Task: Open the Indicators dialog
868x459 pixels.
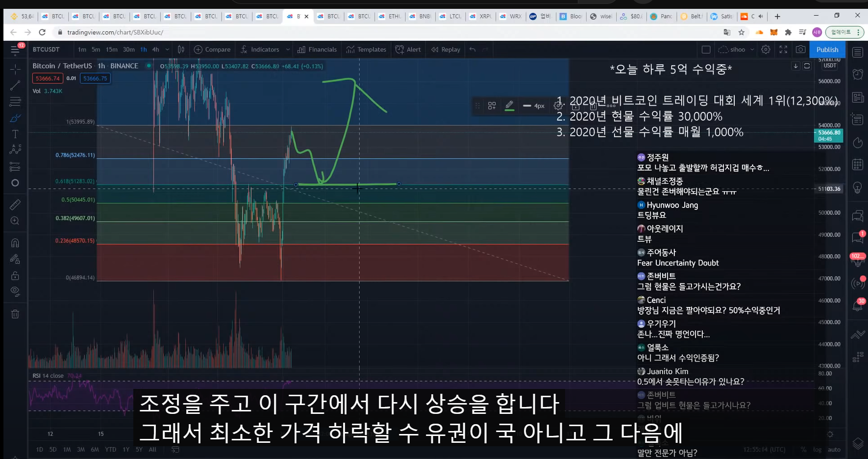Action: (x=260, y=50)
